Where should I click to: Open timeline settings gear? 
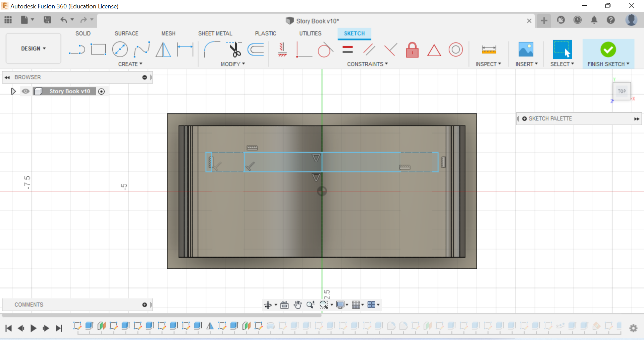(633, 328)
